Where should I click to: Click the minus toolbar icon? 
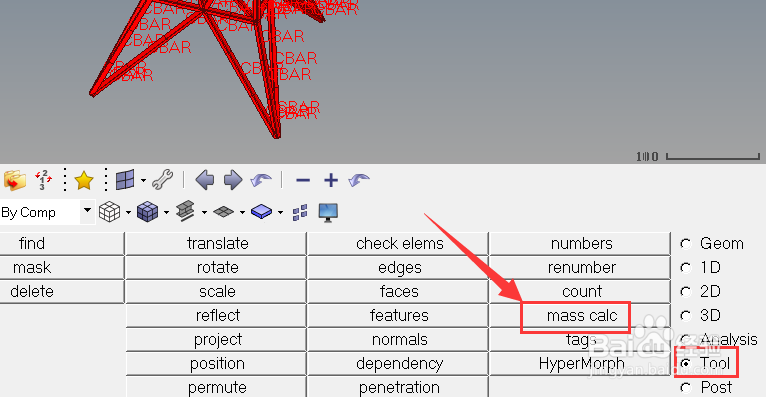303,180
